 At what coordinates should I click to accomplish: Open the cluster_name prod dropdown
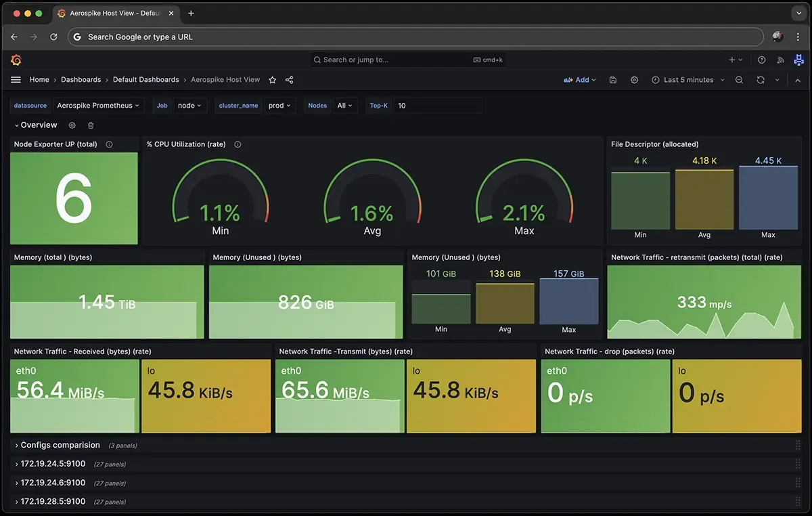click(x=279, y=106)
